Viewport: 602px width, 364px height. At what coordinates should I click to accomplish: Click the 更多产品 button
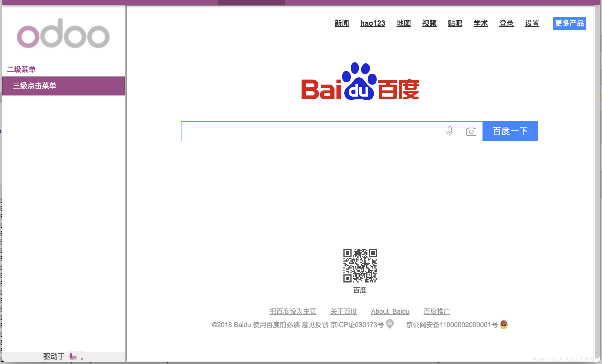click(x=569, y=23)
